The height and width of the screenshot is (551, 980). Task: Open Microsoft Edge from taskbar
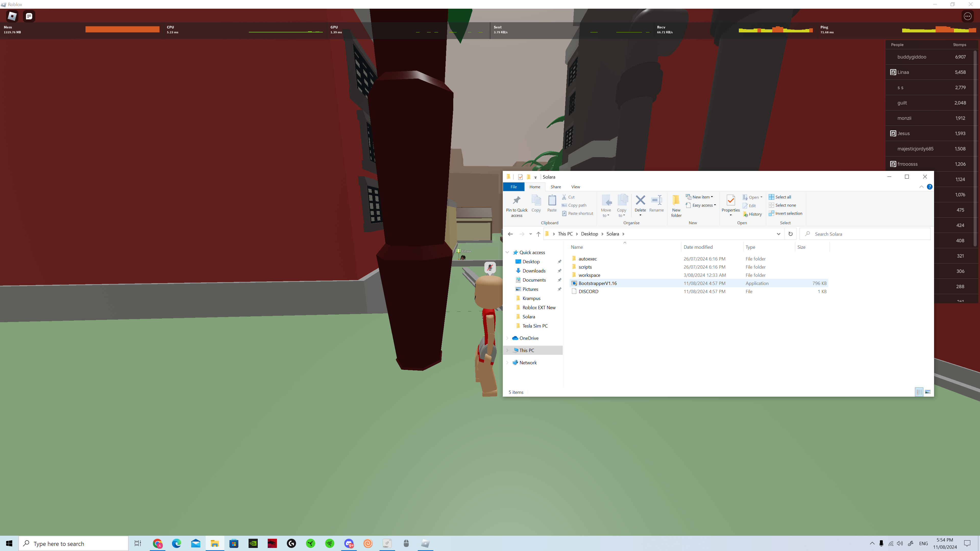(177, 543)
